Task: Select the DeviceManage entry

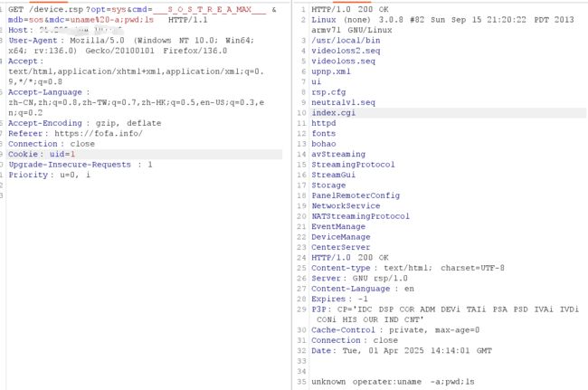Action: [340, 237]
